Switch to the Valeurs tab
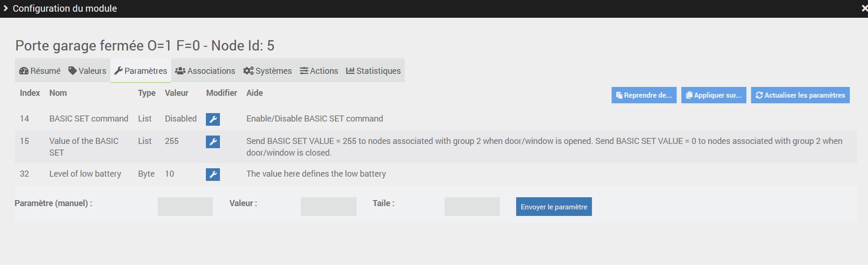This screenshot has width=868, height=265. (88, 71)
